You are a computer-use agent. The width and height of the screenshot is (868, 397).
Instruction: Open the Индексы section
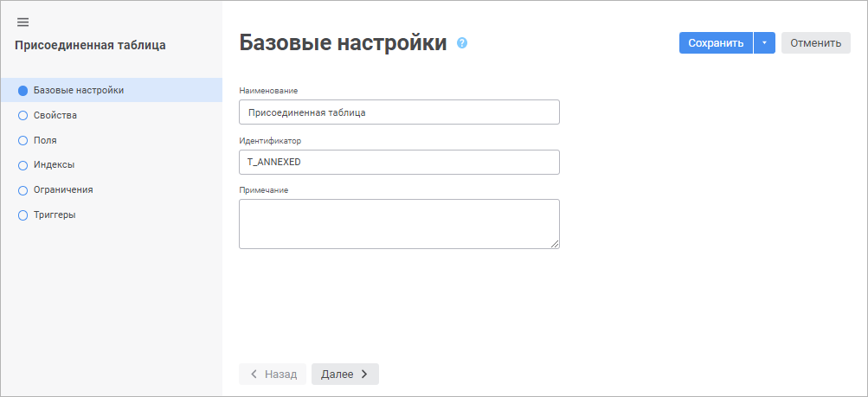(54, 165)
